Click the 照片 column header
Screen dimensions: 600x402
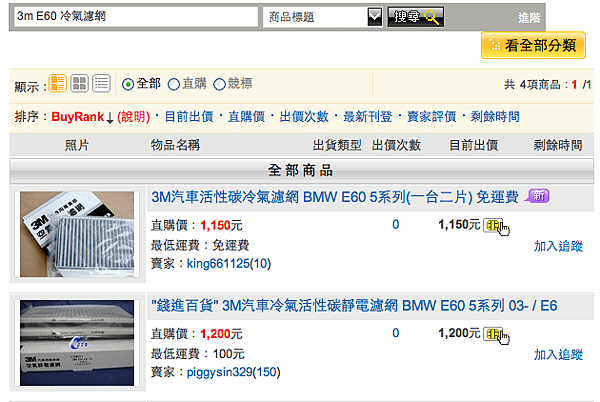pyautogui.click(x=77, y=145)
